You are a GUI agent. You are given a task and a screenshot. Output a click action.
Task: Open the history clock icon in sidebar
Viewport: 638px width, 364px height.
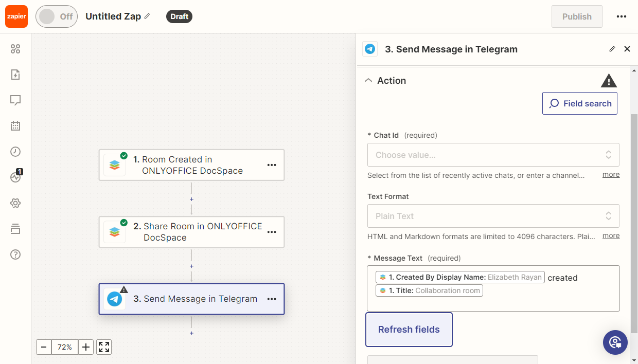[x=15, y=152]
